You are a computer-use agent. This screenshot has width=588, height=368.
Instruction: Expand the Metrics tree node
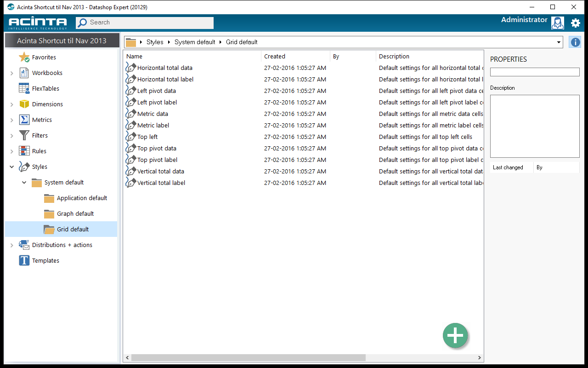11,120
